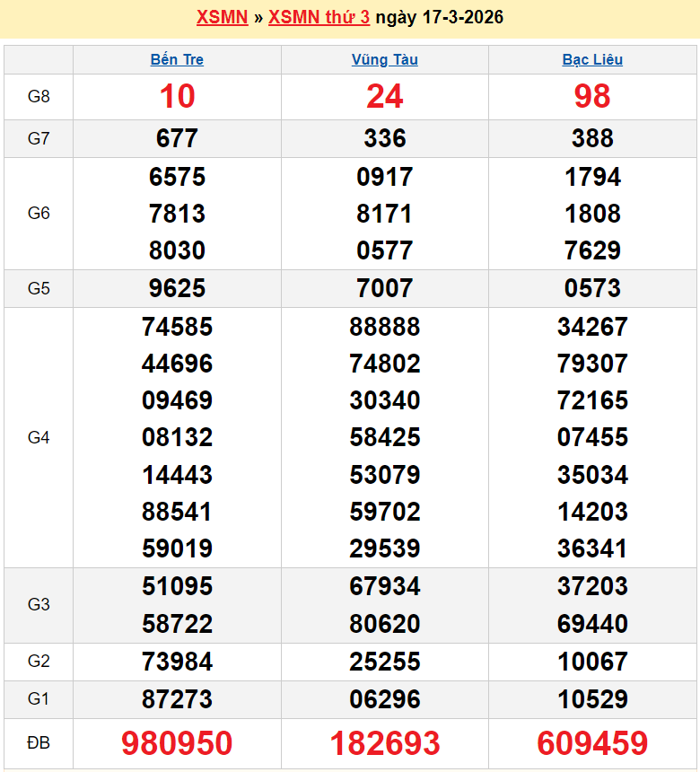Image resolution: width=700 pixels, height=772 pixels.
Task: Open the XSMN link in the header
Action: (x=222, y=18)
